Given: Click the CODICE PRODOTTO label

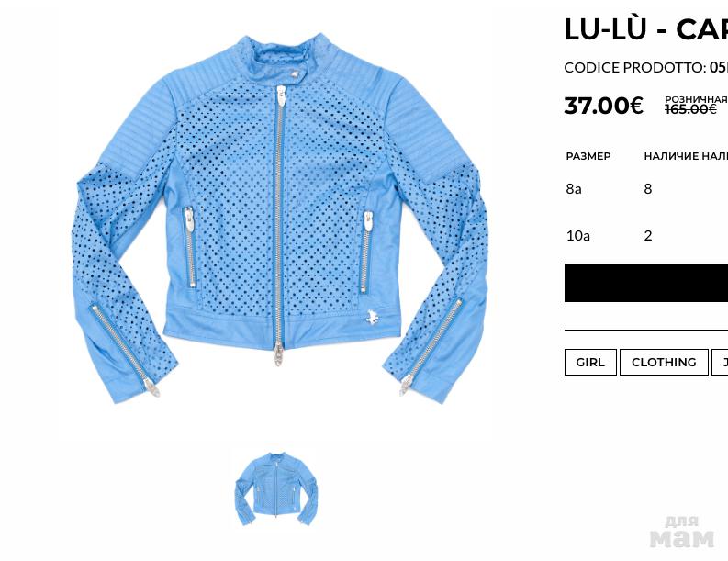Looking at the screenshot, I should pyautogui.click(x=635, y=68).
